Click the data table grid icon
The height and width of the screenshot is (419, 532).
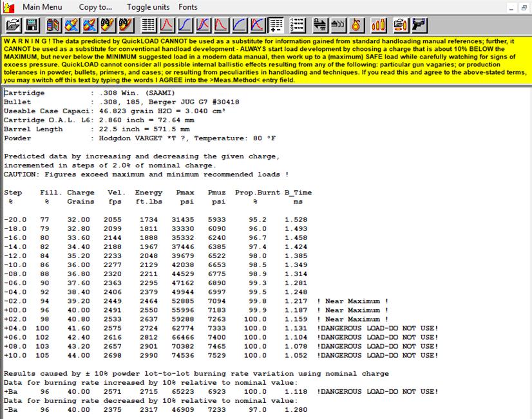tap(149, 25)
